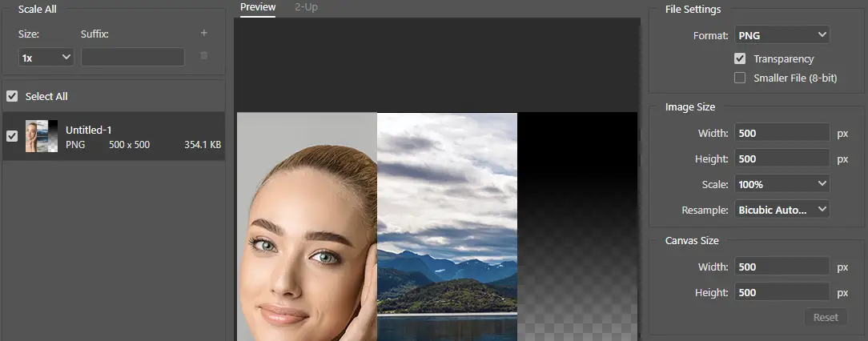Uncheck the Untitled-1 asset checkbox
This screenshot has width=868, height=341.
[x=12, y=136]
